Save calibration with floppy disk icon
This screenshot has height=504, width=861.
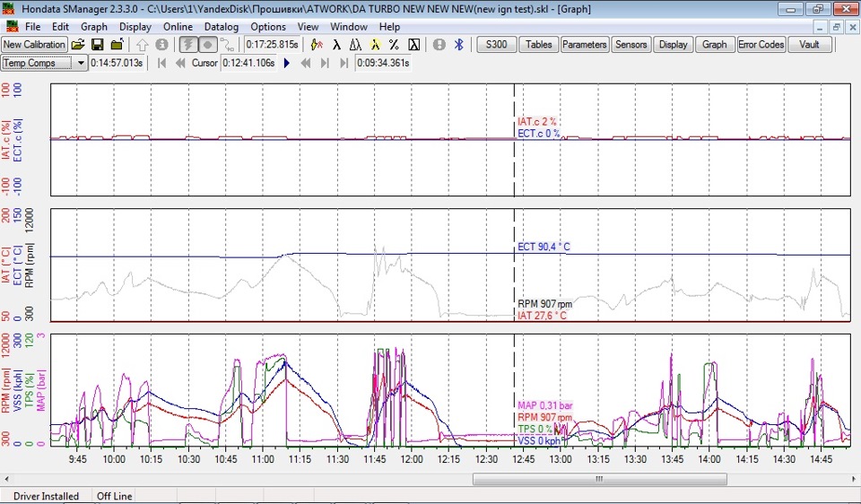click(x=97, y=45)
